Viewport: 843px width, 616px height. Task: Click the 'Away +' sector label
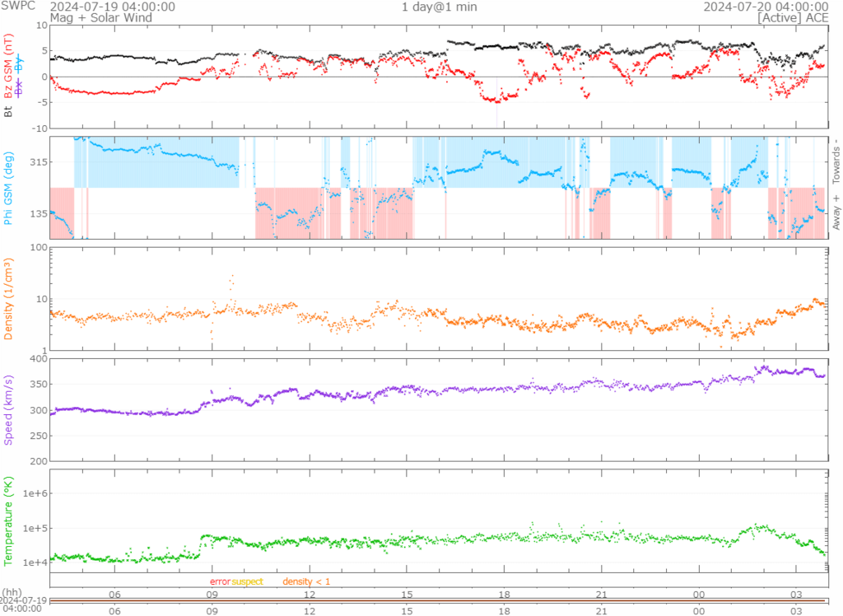[836, 212]
